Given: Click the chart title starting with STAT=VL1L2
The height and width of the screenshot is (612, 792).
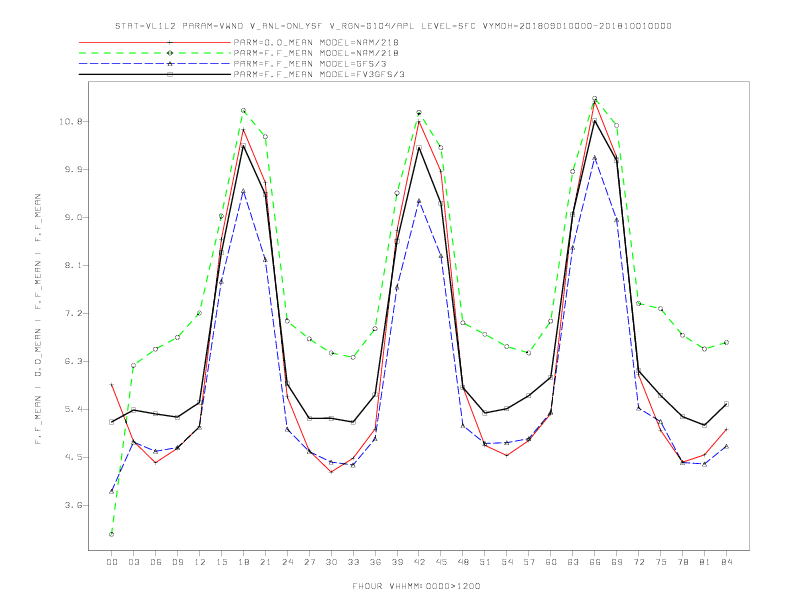Looking at the screenshot, I should point(393,26).
